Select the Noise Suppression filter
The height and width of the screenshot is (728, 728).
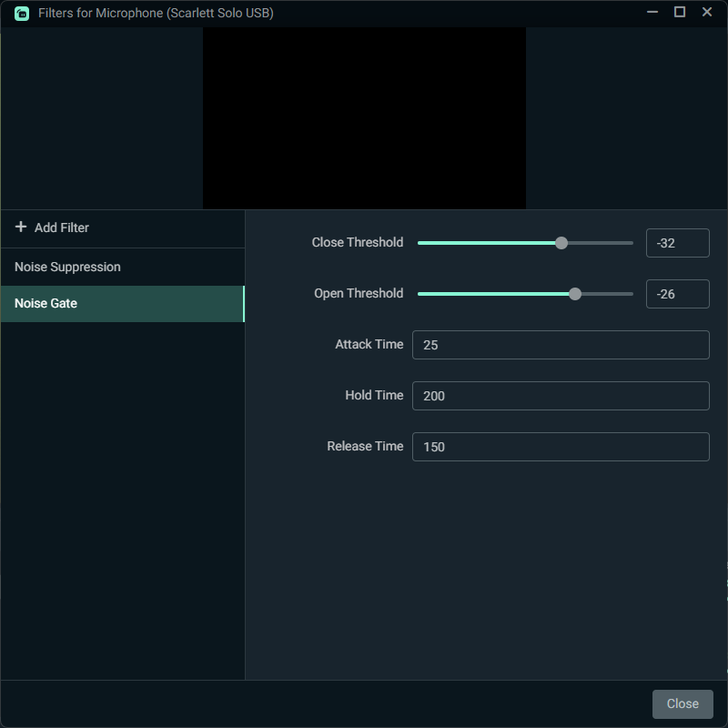tap(67, 268)
